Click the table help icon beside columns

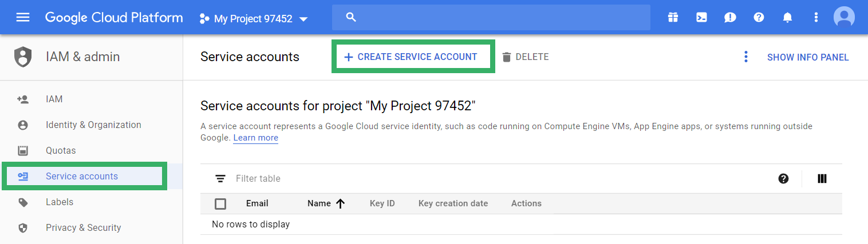tap(783, 179)
